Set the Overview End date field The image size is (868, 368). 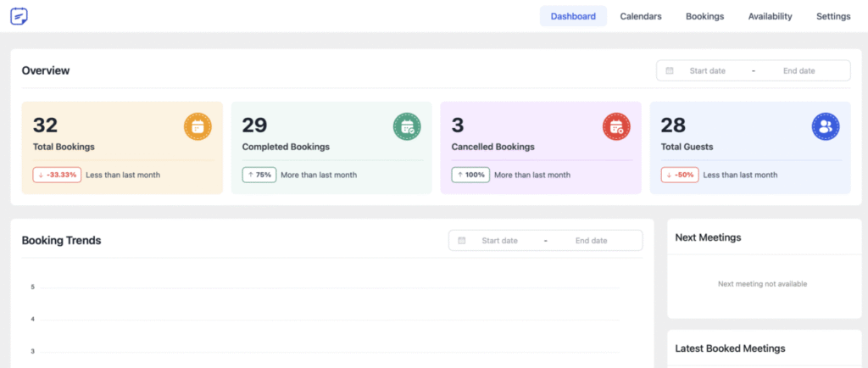tap(798, 71)
